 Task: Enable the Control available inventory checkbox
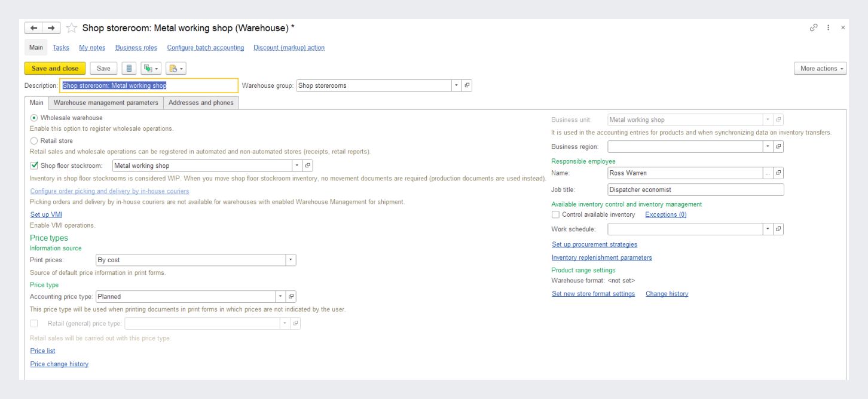coord(555,214)
